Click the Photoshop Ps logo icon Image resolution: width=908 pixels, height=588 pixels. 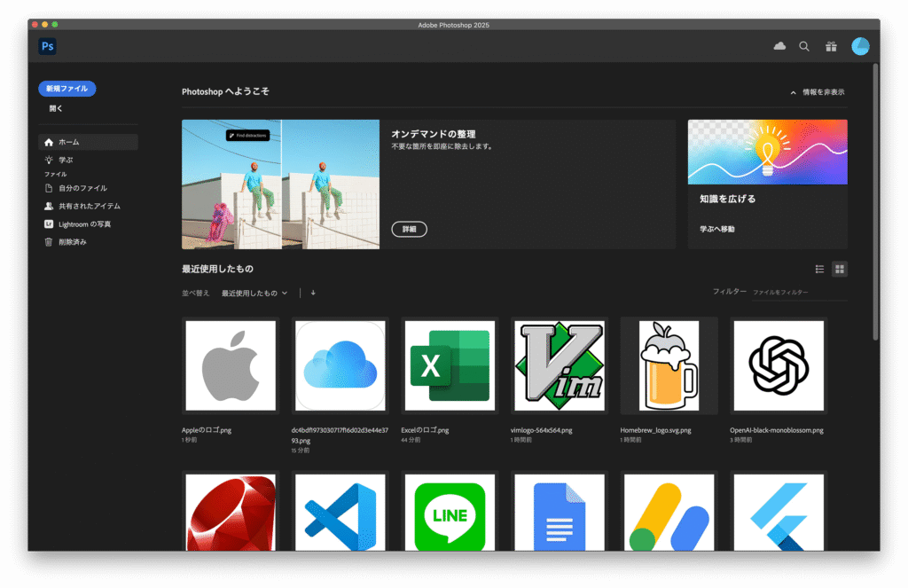(48, 46)
